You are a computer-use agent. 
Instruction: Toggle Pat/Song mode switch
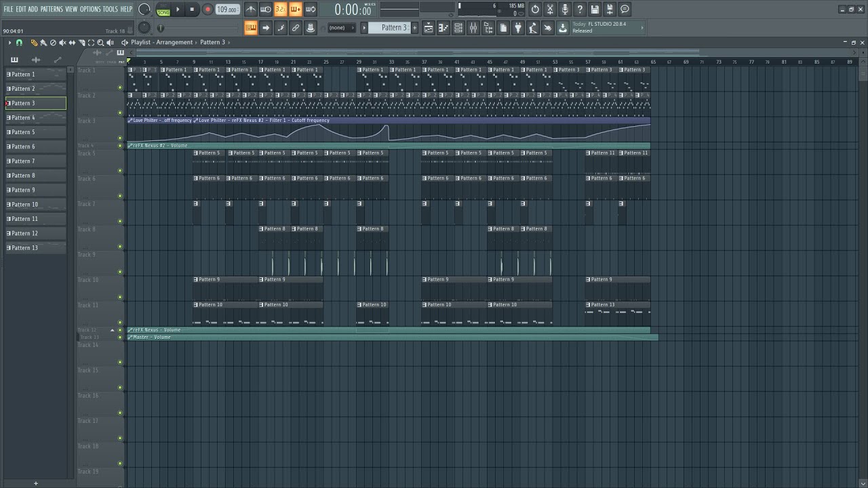point(163,9)
